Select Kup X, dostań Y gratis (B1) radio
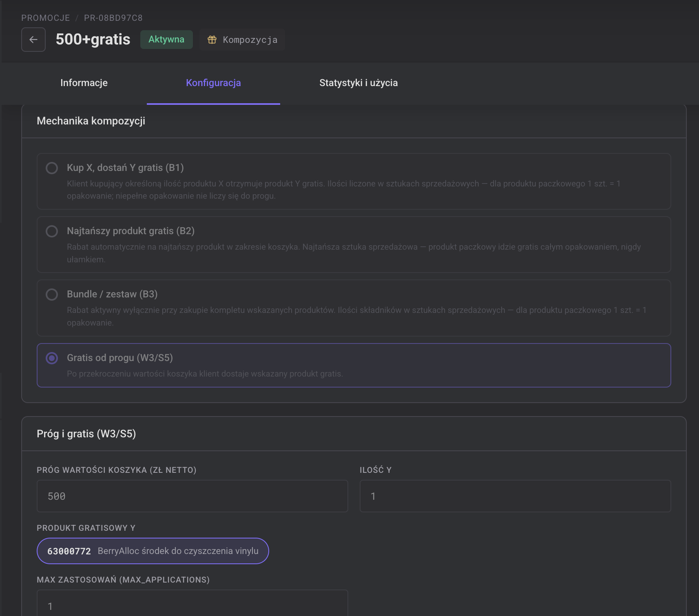The image size is (699, 616). [52, 168]
